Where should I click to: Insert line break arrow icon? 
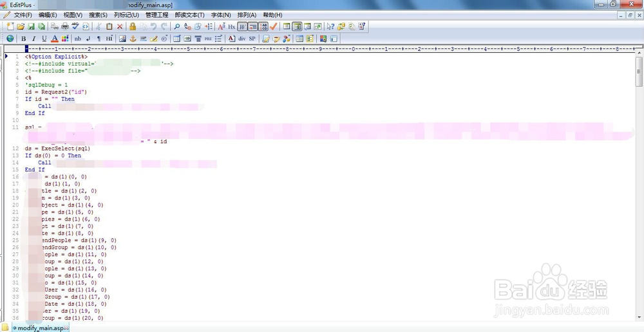click(x=88, y=39)
